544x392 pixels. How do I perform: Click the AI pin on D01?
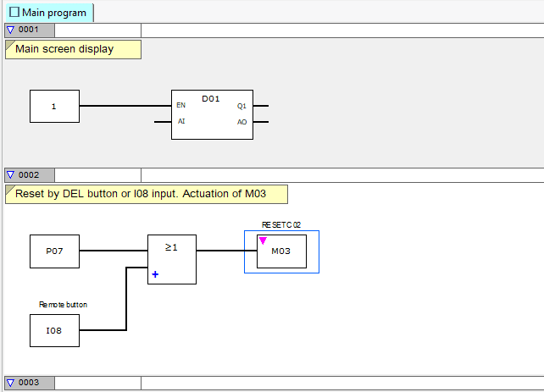(181, 121)
